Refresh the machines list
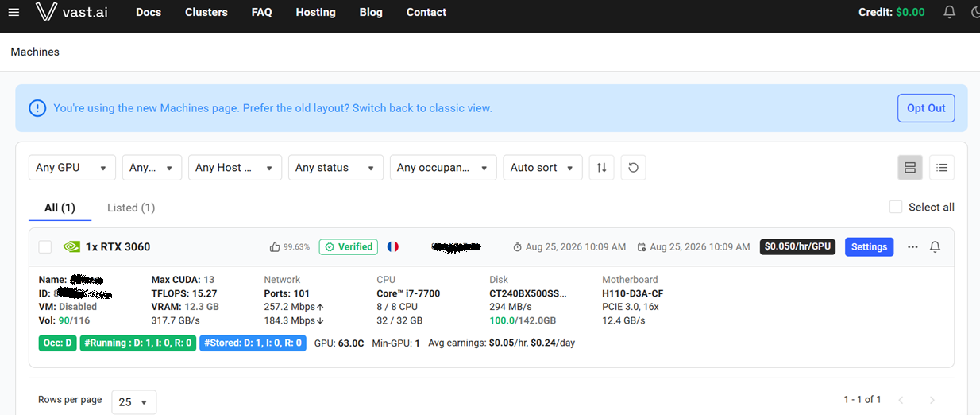Viewport: 980px width, 415px height. [633, 168]
